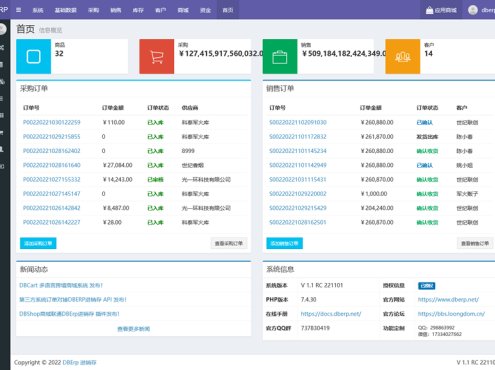Viewport: 495px width, 370px height.
Task: Click the product count value 32
Action: 59,54
